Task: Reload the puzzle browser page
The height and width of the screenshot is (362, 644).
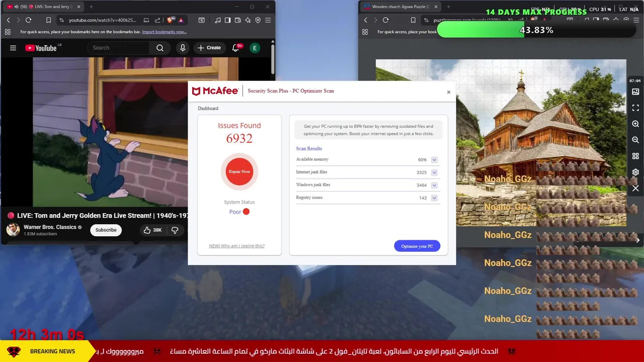Action: (386, 20)
